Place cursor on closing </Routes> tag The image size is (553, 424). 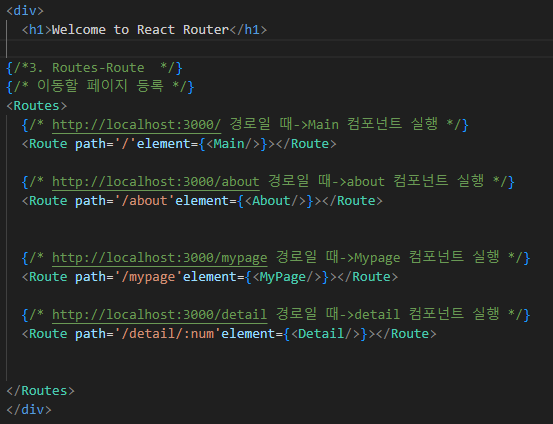coord(41,391)
